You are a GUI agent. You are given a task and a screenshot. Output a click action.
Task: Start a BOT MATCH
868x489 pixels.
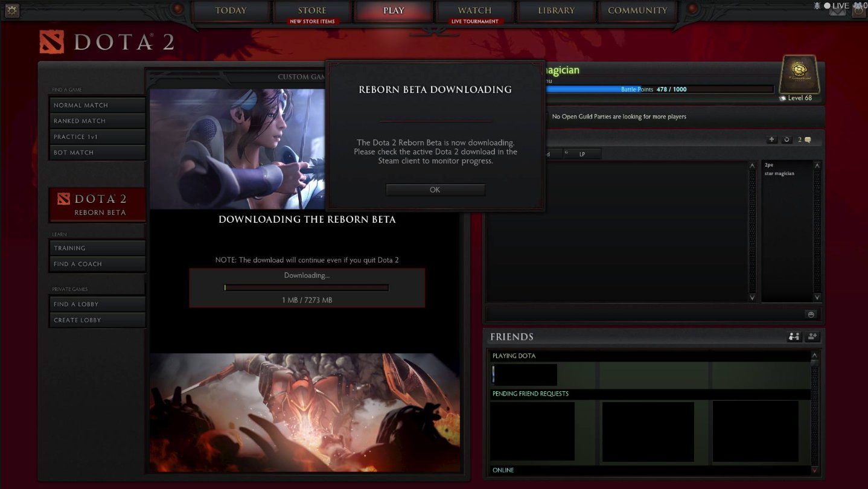pyautogui.click(x=97, y=152)
